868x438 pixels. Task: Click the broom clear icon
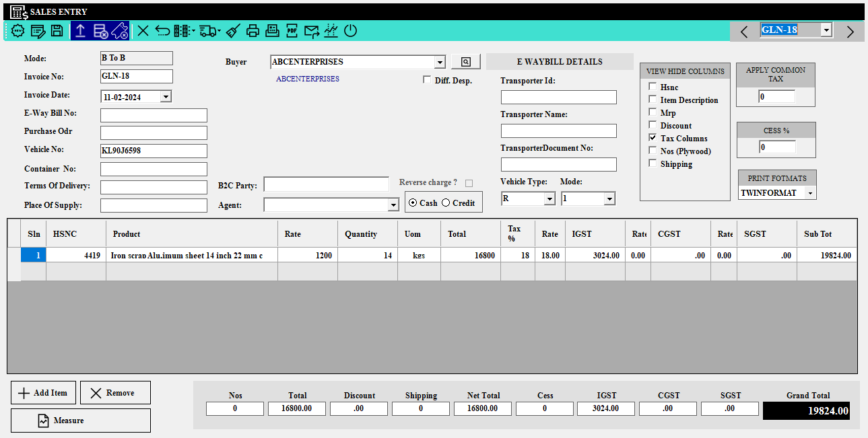tap(232, 30)
